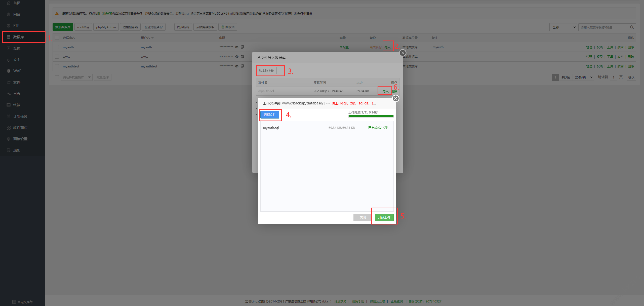Expand the 全部 filter dropdown
The width and height of the screenshot is (644, 306).
point(563,27)
